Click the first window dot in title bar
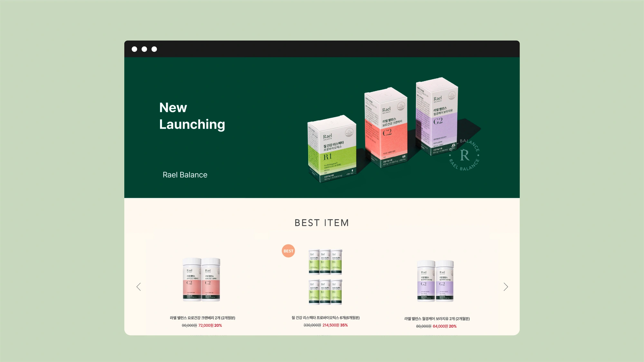 [x=135, y=49]
